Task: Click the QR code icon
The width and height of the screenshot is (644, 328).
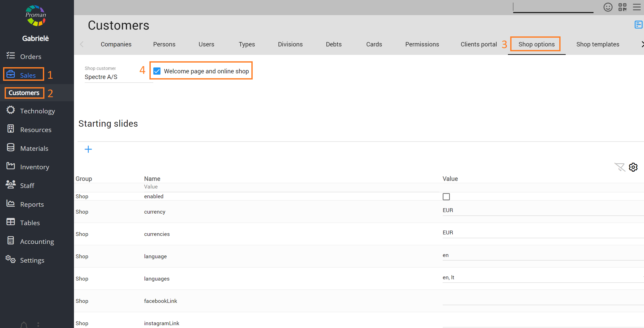Action: pyautogui.click(x=622, y=7)
